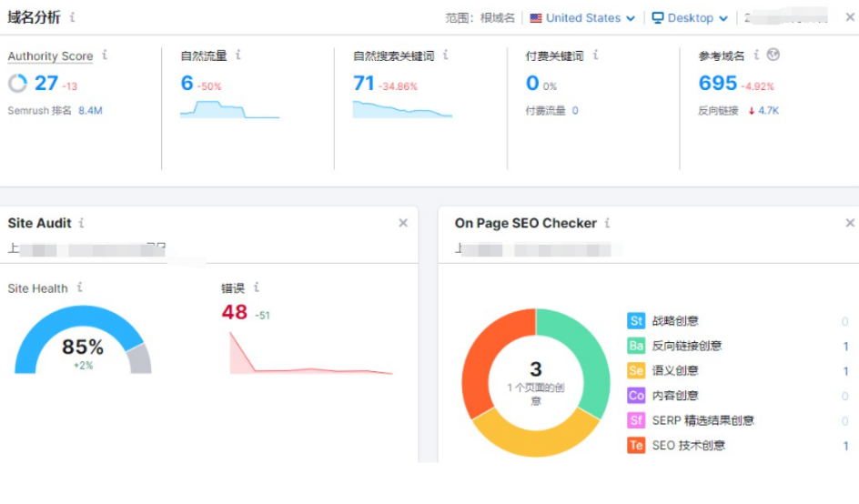Click the 71 organic keywords number
Image resolution: width=859 pixels, height=504 pixels.
364,84
